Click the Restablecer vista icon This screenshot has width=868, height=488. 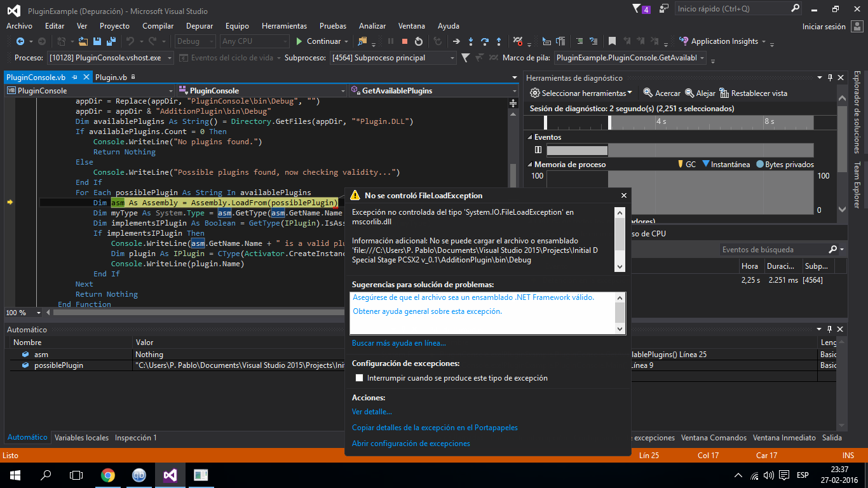[724, 93]
